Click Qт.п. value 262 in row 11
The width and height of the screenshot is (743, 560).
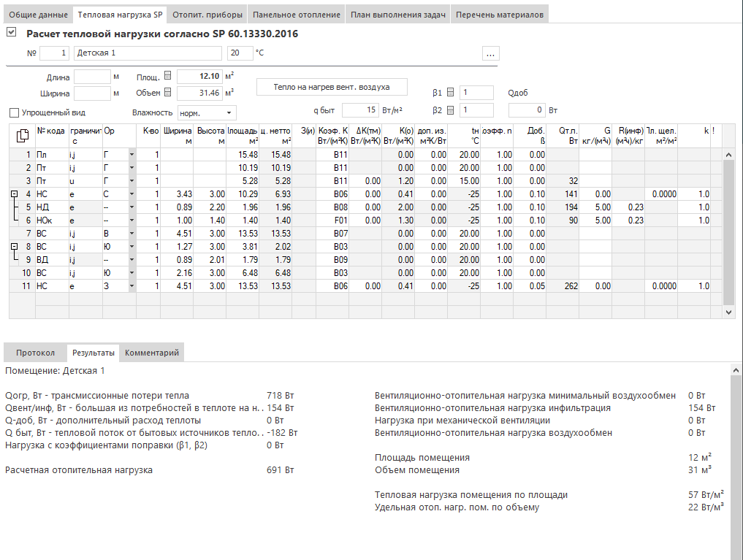(563, 286)
